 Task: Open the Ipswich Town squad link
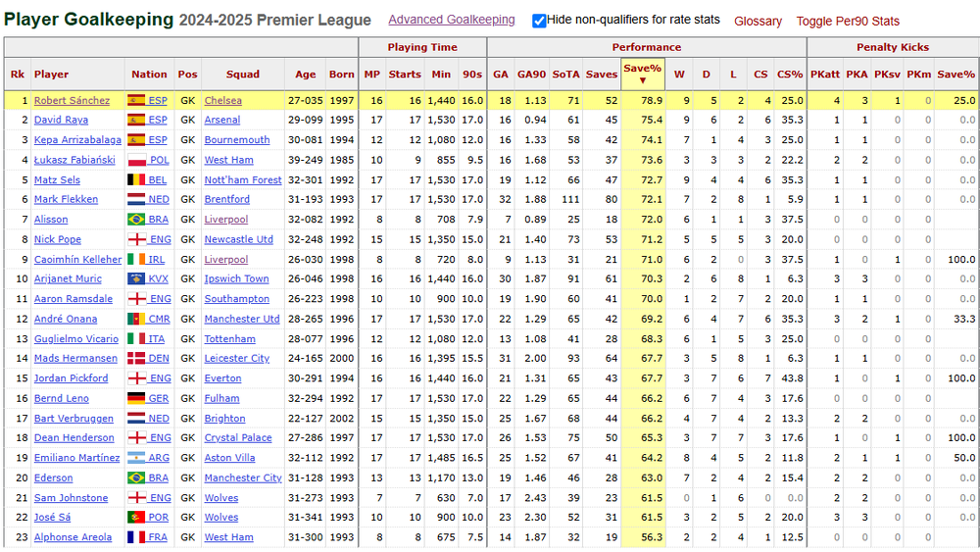click(236, 278)
